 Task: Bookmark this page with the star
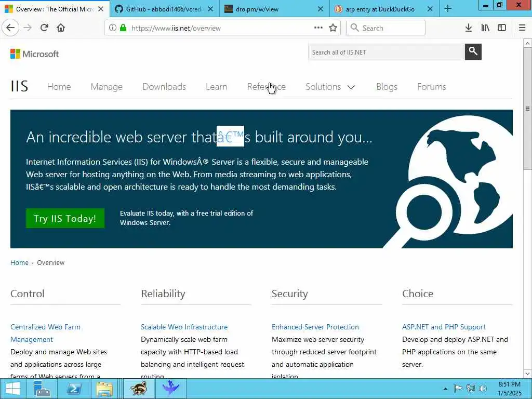[x=333, y=28]
